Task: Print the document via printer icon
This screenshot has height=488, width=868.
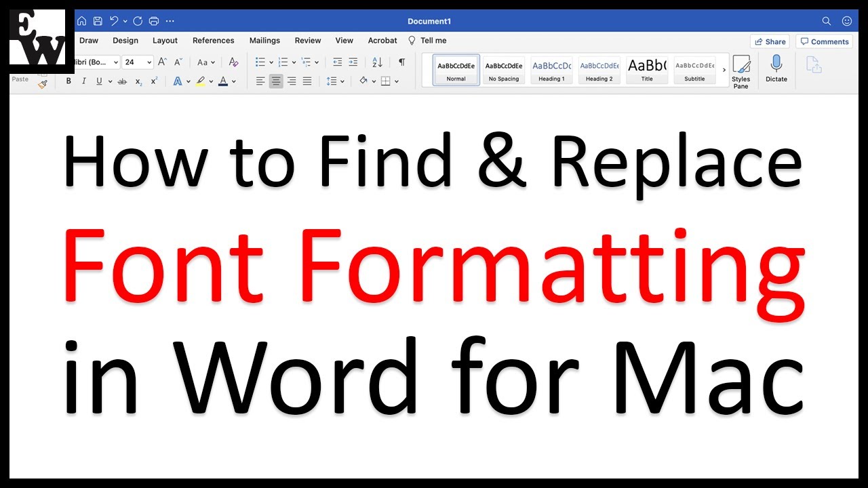Action: coord(154,21)
